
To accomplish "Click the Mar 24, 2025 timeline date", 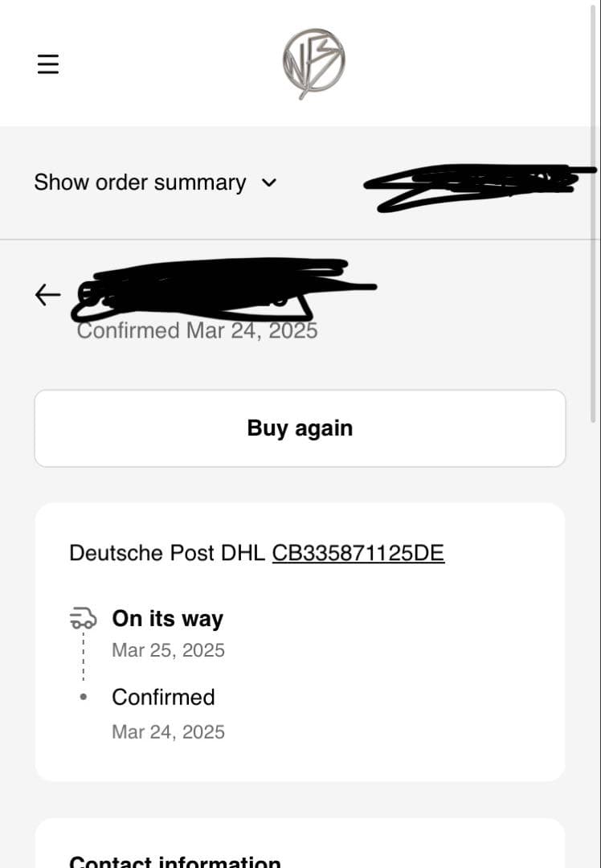I will pos(168,731).
